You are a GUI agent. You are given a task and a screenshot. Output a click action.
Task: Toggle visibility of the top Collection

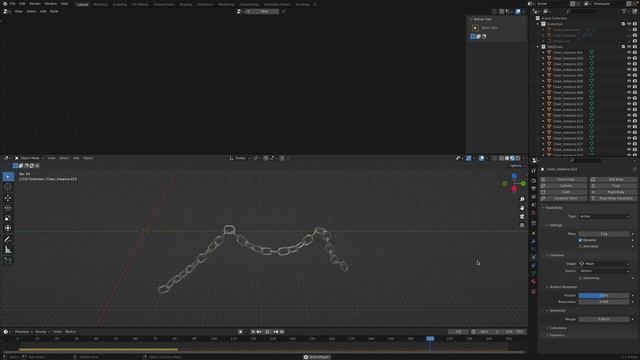click(629, 24)
